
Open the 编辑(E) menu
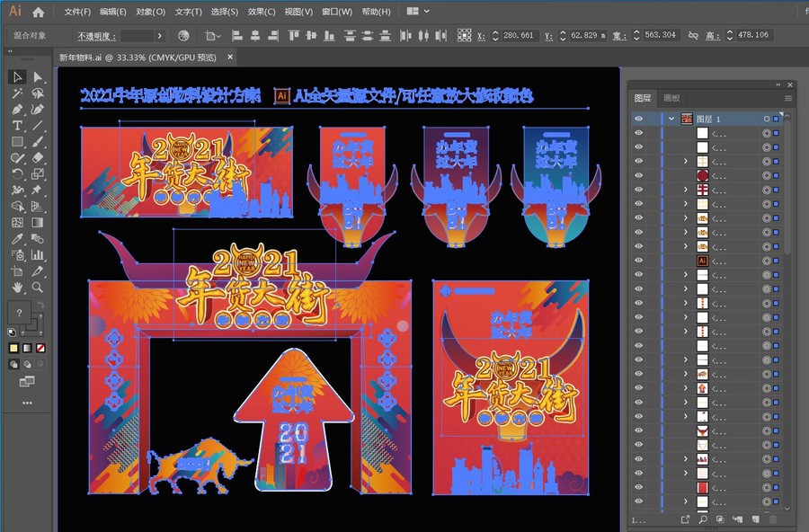pyautogui.click(x=113, y=12)
